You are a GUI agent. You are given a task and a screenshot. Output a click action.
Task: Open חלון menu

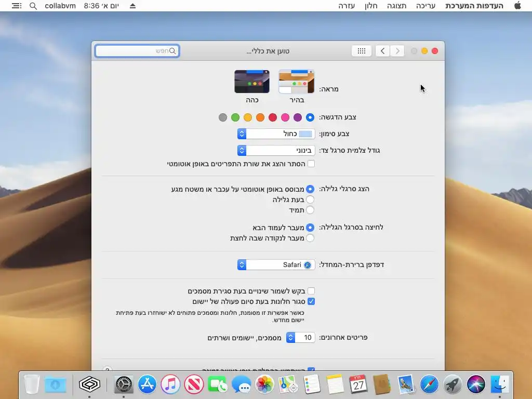coord(371,6)
